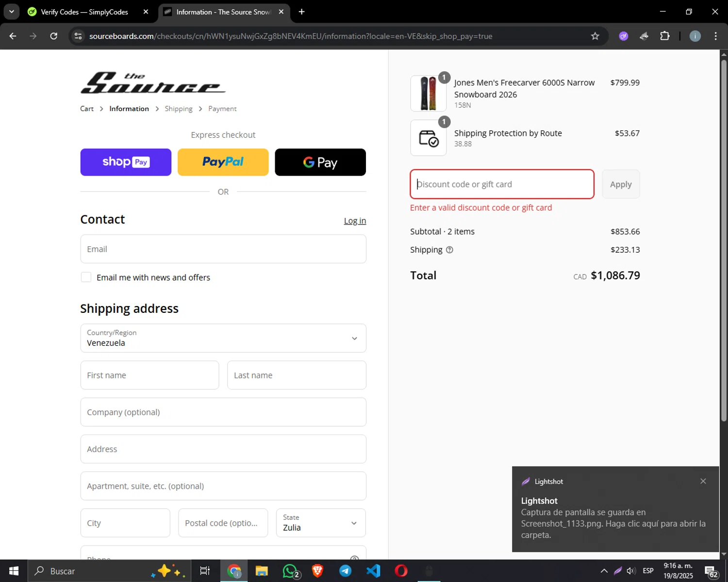This screenshot has width=728, height=582.
Task: Open the Extensions puzzle icon
Action: 665,36
